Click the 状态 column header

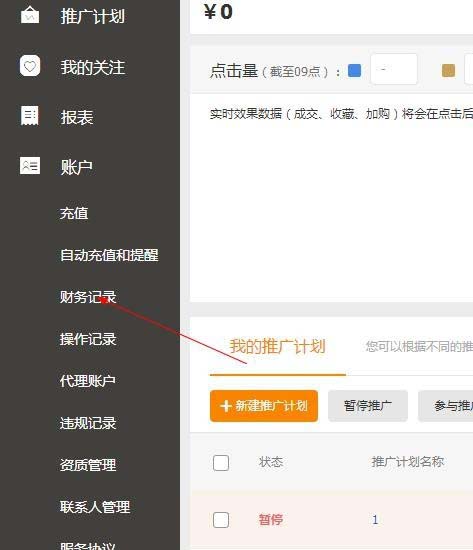(x=271, y=462)
